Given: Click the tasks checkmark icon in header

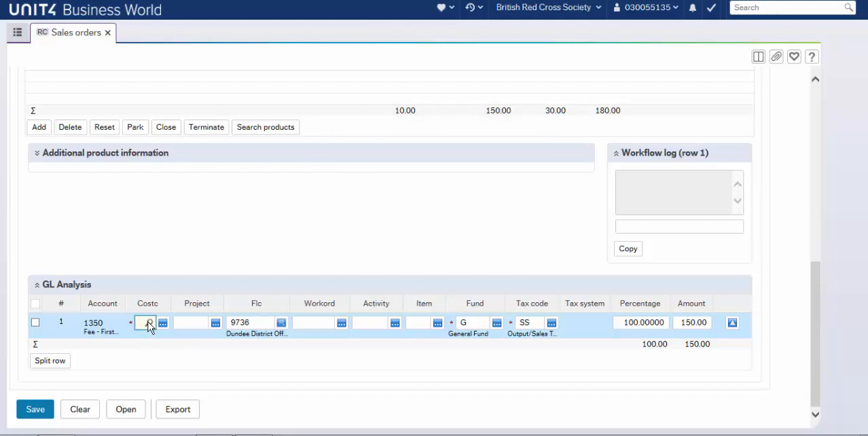Looking at the screenshot, I should click(711, 7).
